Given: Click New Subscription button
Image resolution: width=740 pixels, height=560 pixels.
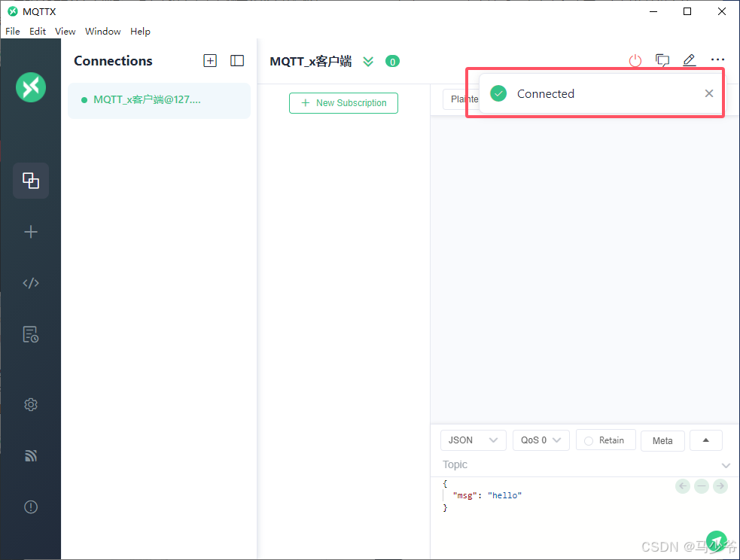Looking at the screenshot, I should click(343, 103).
